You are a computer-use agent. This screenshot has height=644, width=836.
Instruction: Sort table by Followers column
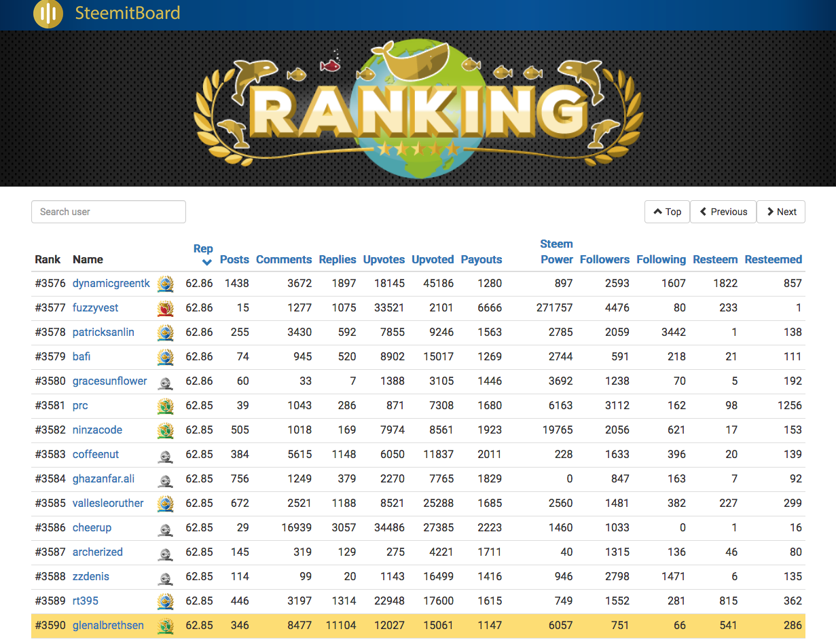[604, 259]
